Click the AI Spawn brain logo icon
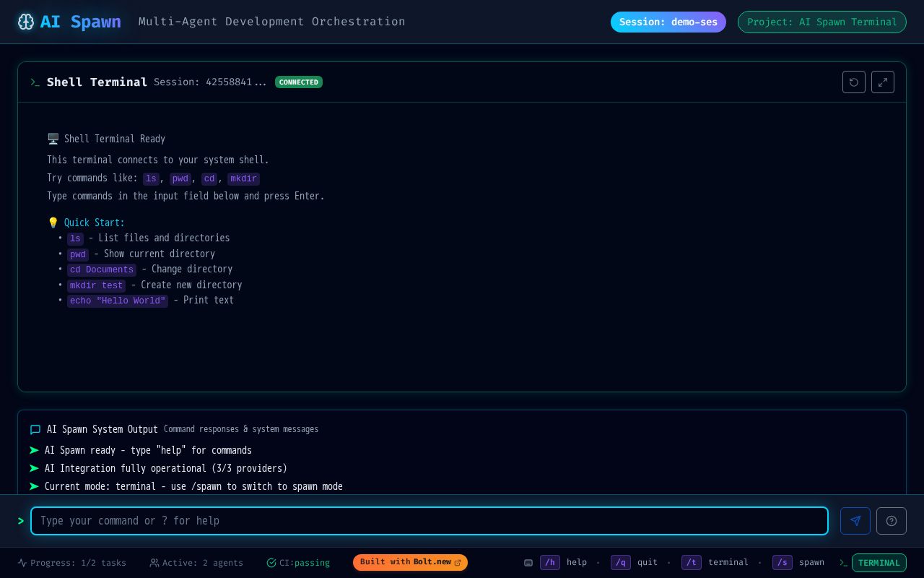 (x=26, y=22)
